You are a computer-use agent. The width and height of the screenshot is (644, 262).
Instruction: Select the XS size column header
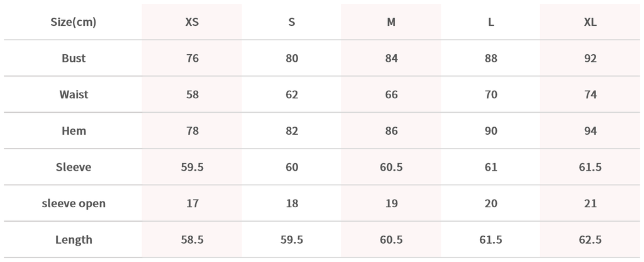(x=192, y=22)
